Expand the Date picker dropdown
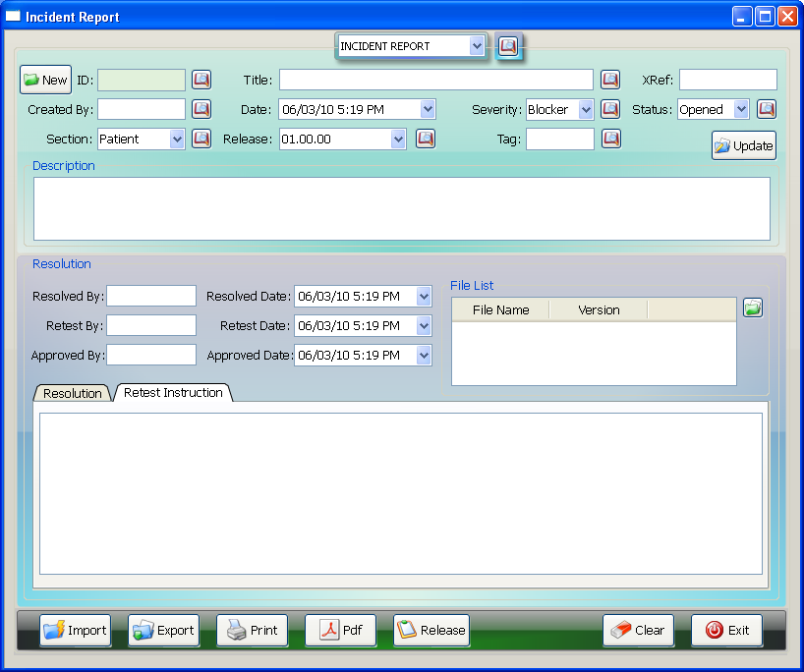 (x=428, y=109)
